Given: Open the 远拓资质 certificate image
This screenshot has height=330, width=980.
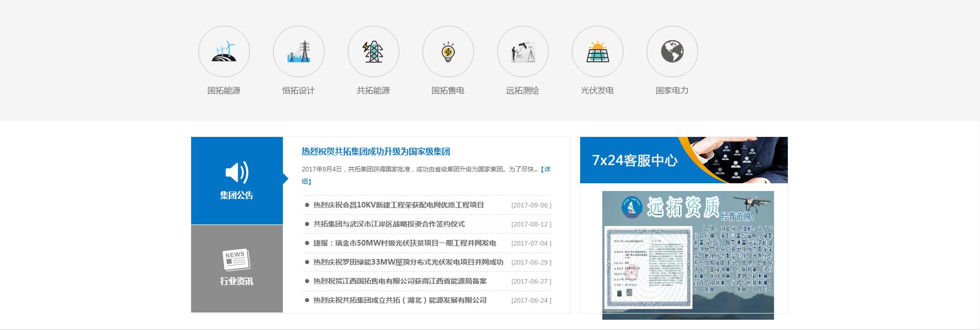Looking at the screenshot, I should point(688,255).
